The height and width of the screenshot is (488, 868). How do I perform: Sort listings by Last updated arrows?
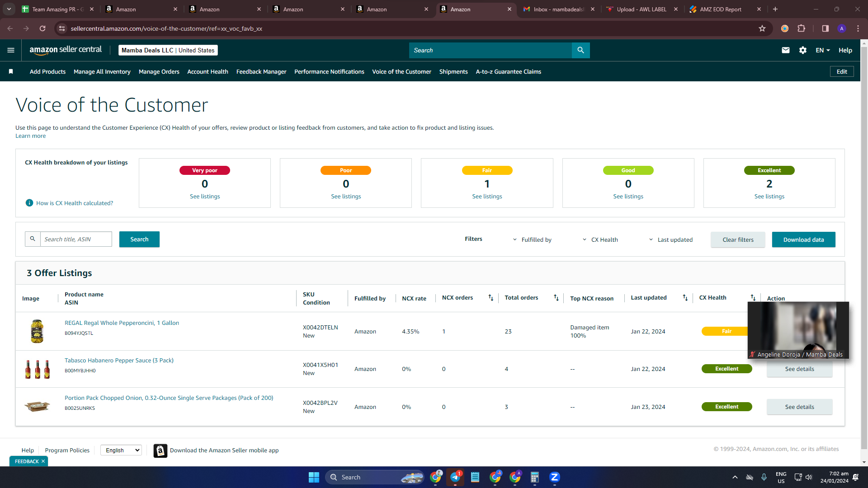click(x=685, y=297)
